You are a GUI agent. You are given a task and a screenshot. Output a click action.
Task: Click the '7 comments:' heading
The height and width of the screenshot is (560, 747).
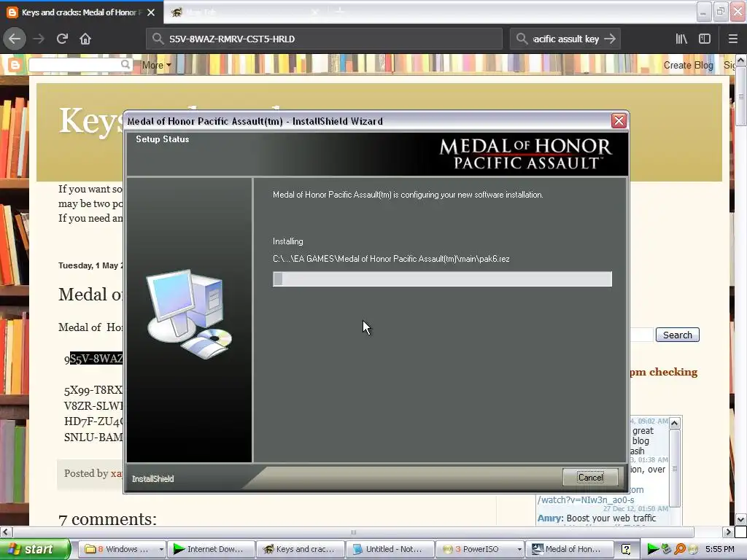[x=107, y=519]
